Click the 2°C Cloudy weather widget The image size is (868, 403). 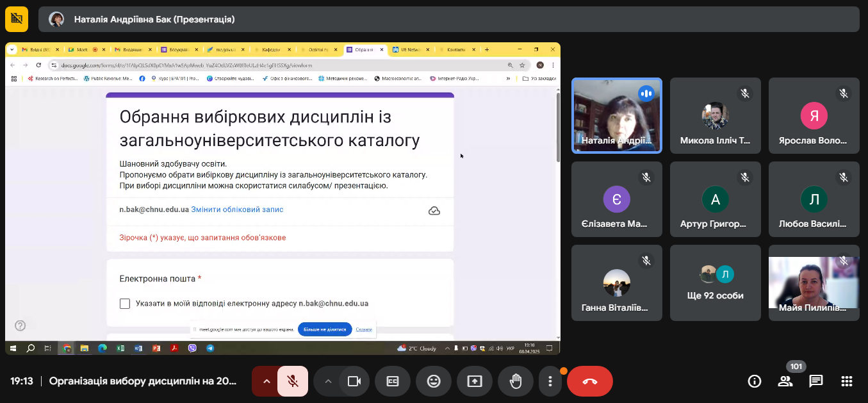(x=417, y=349)
